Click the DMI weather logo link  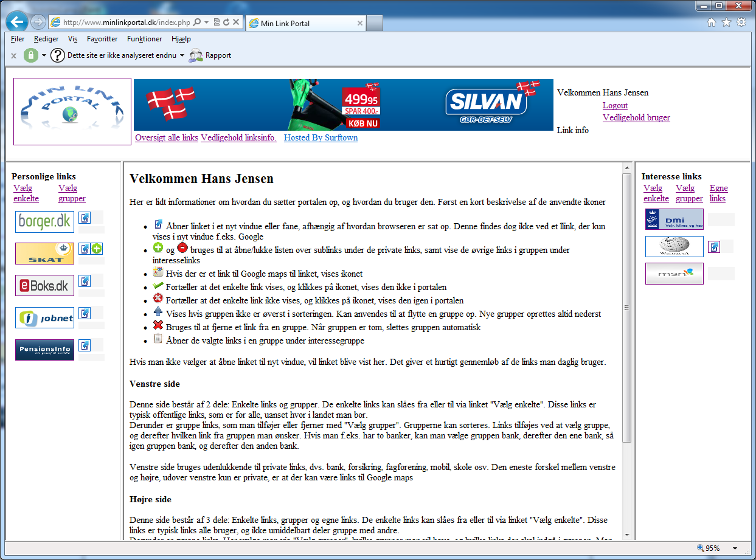point(674,220)
